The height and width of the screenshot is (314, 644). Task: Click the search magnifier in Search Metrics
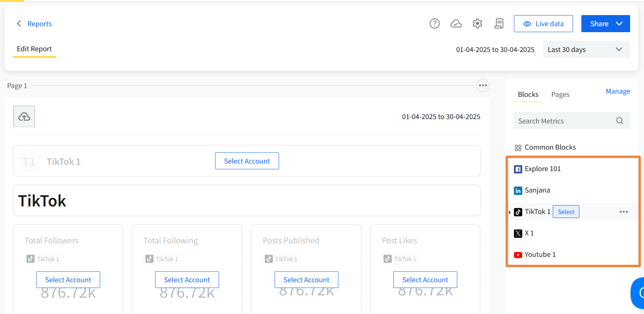[620, 121]
